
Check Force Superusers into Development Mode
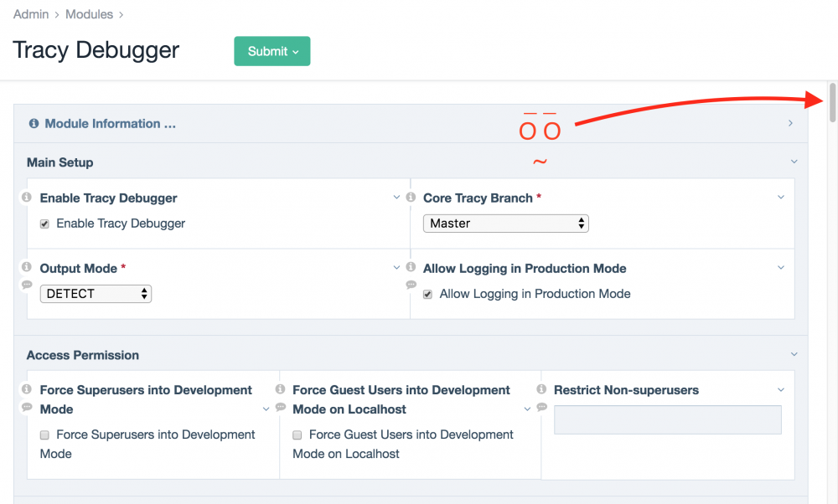tap(44, 435)
